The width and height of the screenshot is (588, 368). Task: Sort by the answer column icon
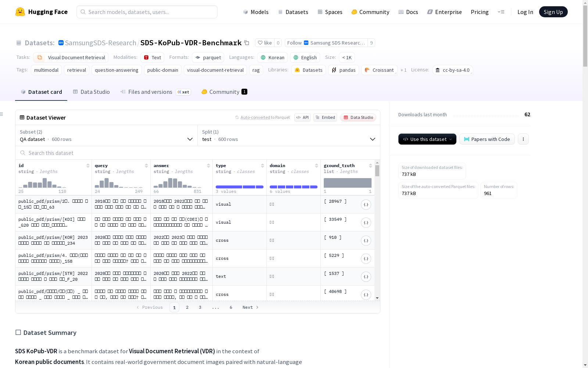(208, 166)
